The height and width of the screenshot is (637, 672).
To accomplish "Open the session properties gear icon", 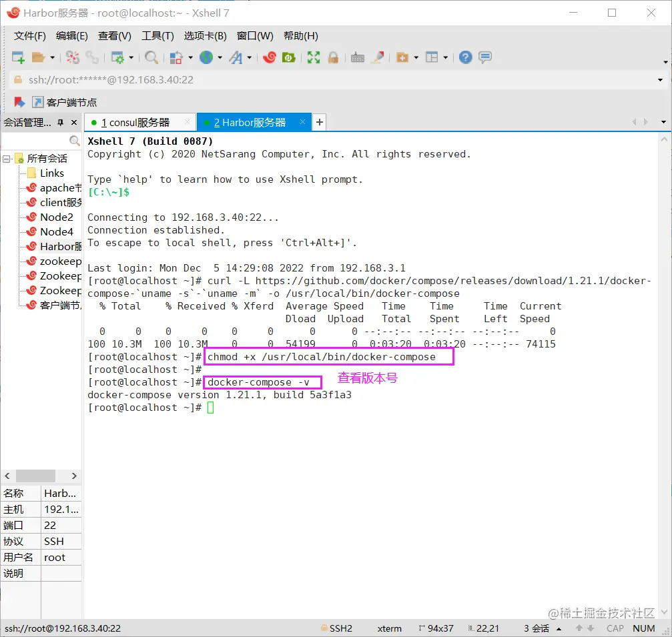I will pyautogui.click(x=117, y=57).
